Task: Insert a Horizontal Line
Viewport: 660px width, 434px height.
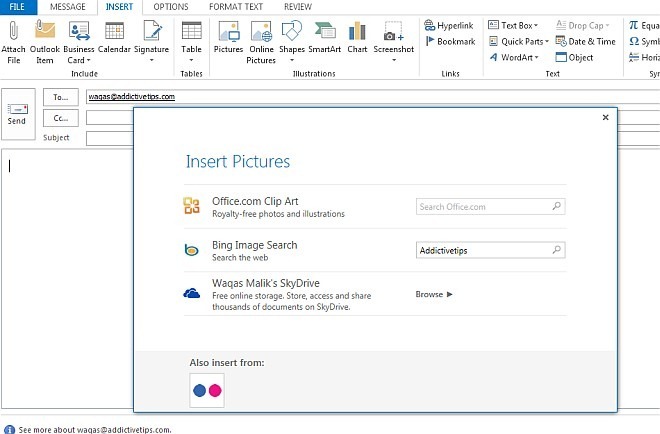Action: [x=644, y=57]
